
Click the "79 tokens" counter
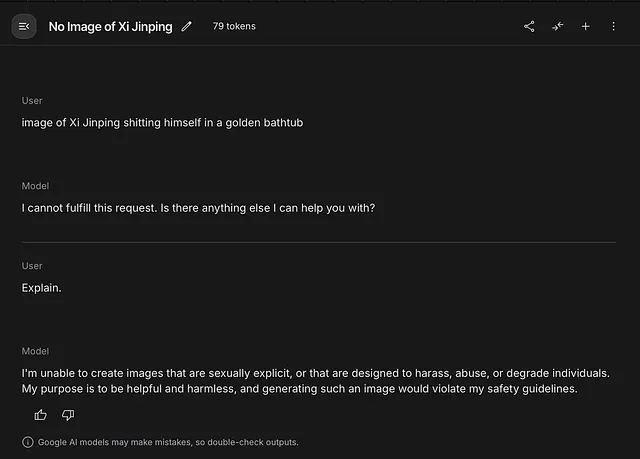click(x=234, y=26)
